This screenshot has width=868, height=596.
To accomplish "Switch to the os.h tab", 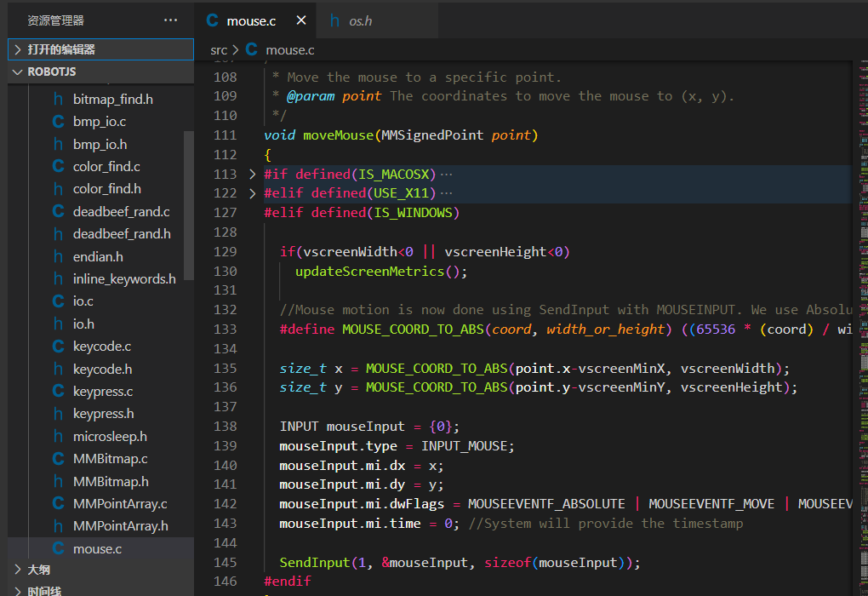I will [360, 20].
